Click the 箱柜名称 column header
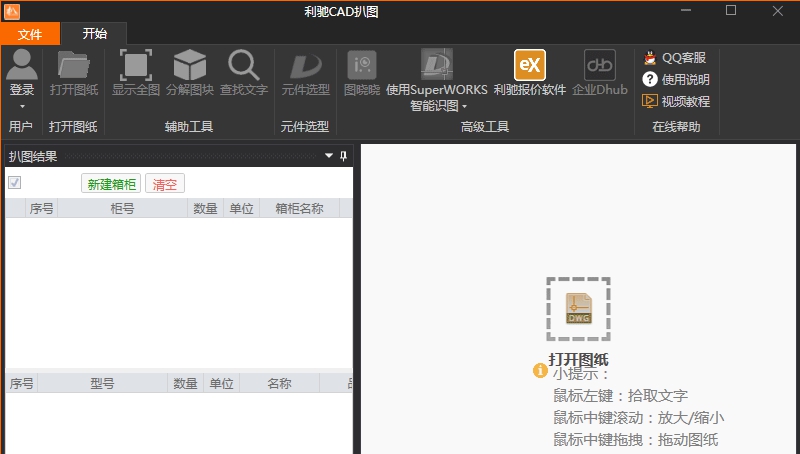The image size is (800, 454). click(x=299, y=208)
